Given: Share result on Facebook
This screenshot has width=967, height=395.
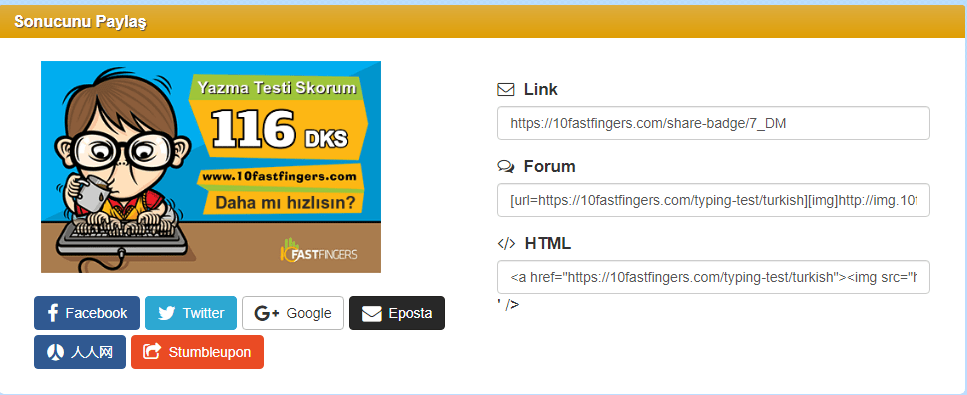Looking at the screenshot, I should pos(87,313).
